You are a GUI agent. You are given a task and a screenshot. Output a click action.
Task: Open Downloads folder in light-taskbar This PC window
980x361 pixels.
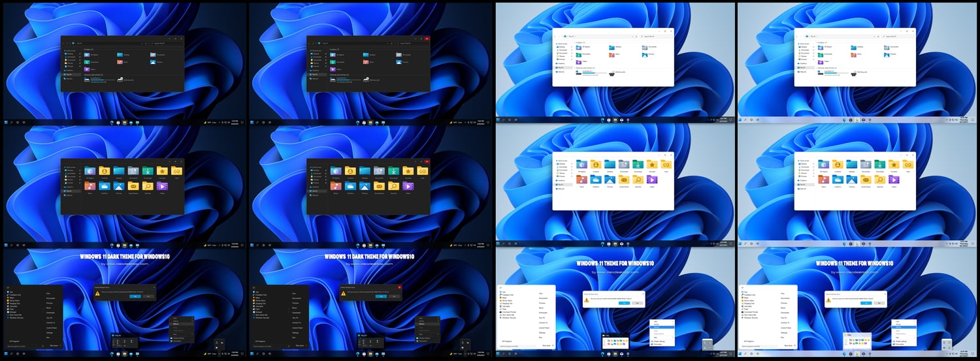point(825,55)
